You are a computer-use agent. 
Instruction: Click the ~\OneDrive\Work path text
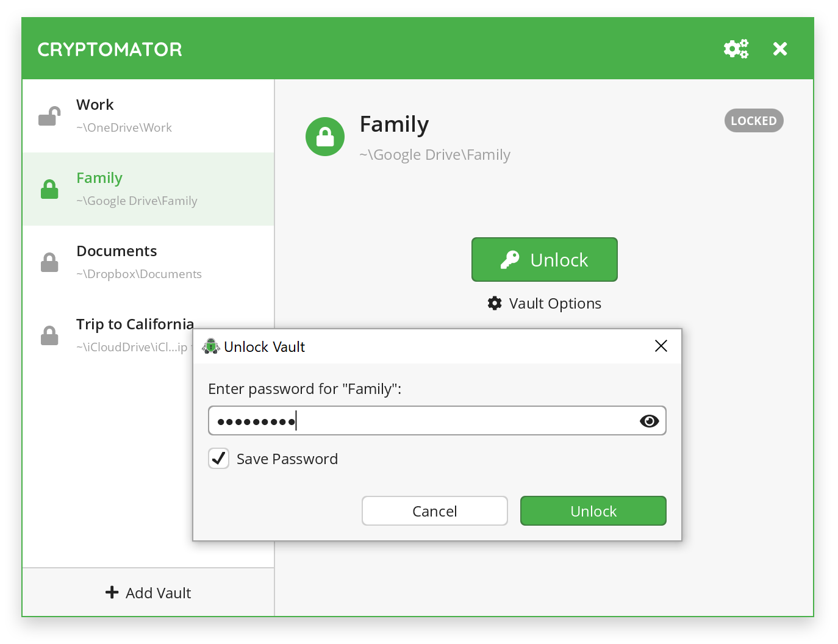point(124,127)
